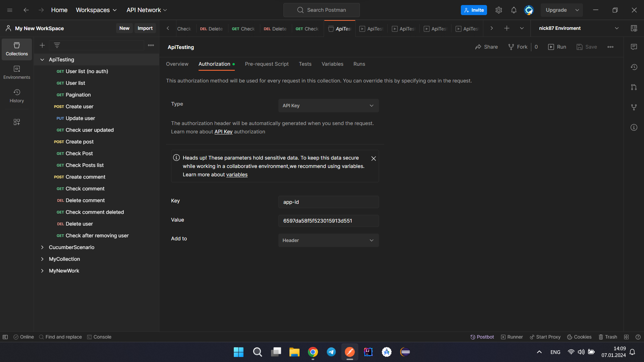
Task: Open comments pane in right sidebar
Action: point(634,47)
